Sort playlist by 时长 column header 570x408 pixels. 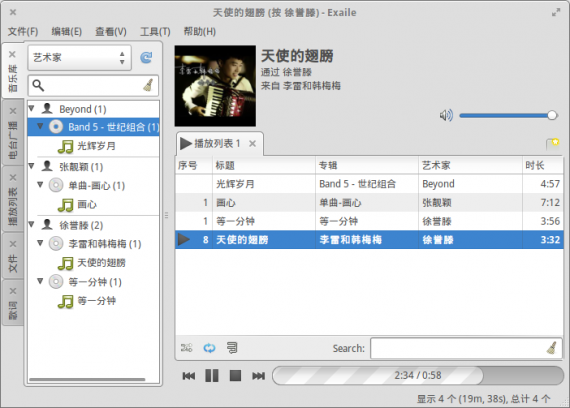pyautogui.click(x=543, y=165)
